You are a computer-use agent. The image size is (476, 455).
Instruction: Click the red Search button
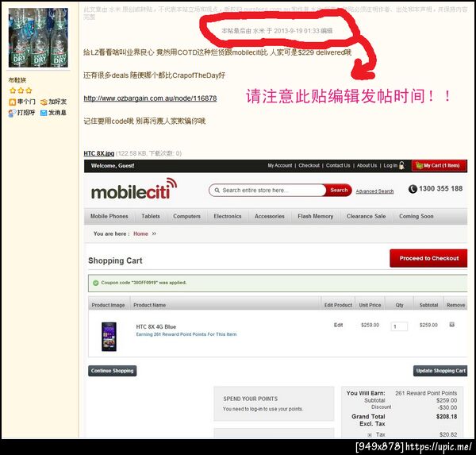pos(339,191)
